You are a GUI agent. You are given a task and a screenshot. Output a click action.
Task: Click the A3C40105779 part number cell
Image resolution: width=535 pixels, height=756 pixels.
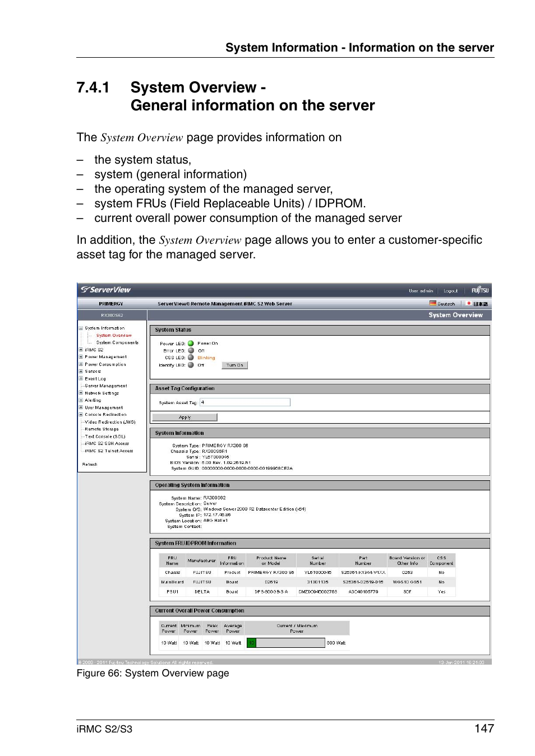[363, 592]
